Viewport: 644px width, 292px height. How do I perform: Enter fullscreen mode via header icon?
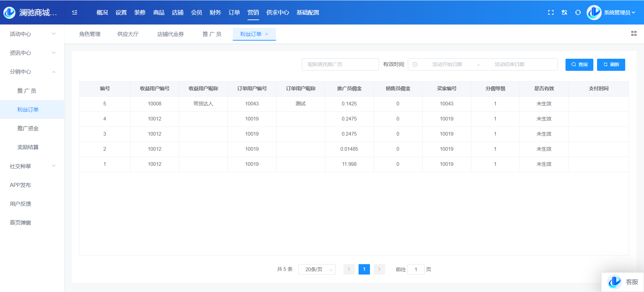[551, 12]
